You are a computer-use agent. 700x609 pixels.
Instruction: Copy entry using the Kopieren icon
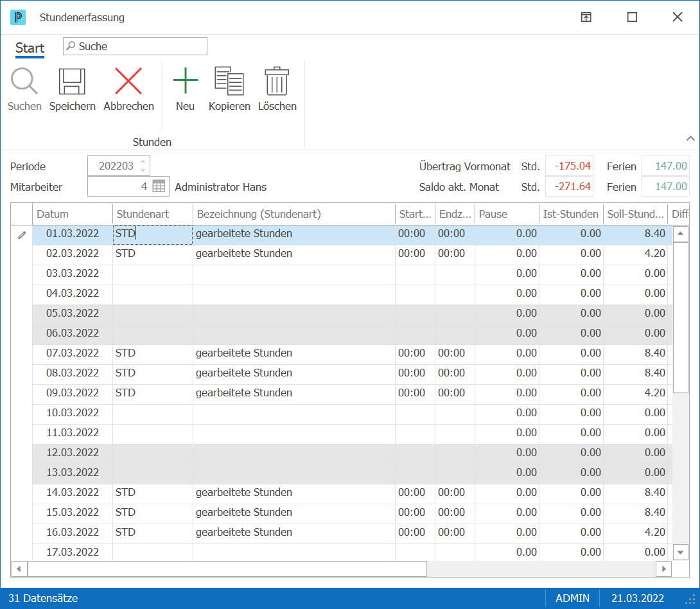(x=229, y=81)
